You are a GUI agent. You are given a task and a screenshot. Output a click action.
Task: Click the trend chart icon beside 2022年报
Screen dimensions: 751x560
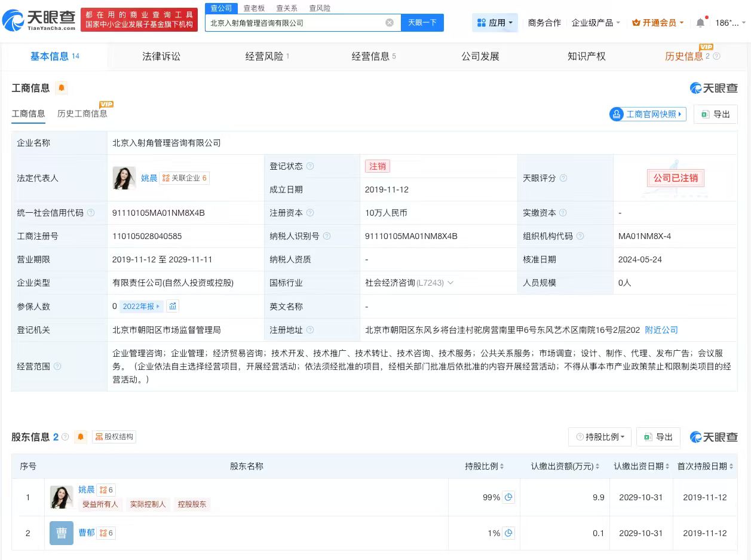[x=173, y=306]
